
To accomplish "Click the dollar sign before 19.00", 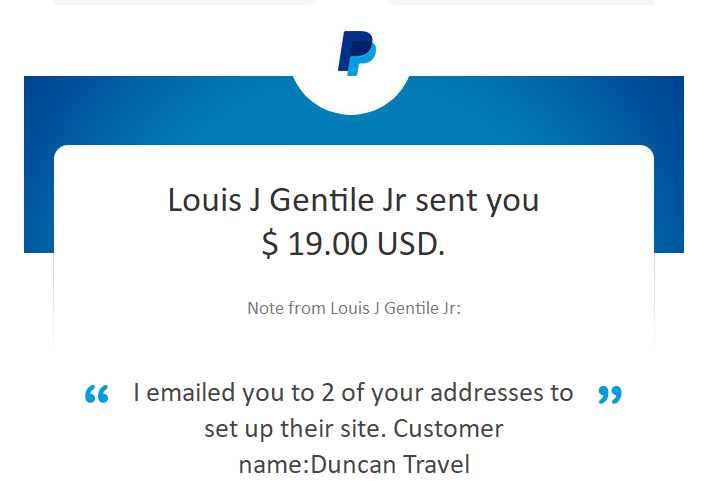I will (270, 244).
